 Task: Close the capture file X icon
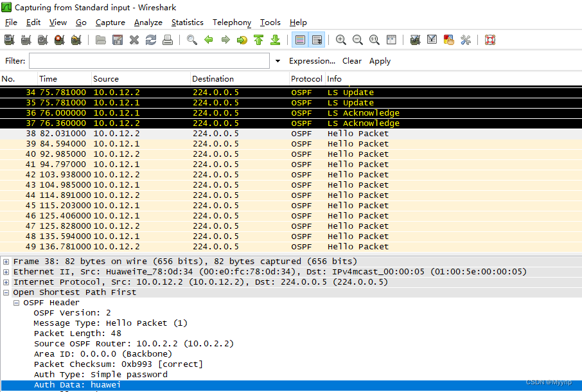[x=134, y=40]
